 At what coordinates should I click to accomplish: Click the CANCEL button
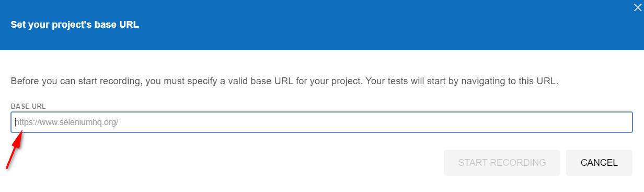(x=599, y=163)
